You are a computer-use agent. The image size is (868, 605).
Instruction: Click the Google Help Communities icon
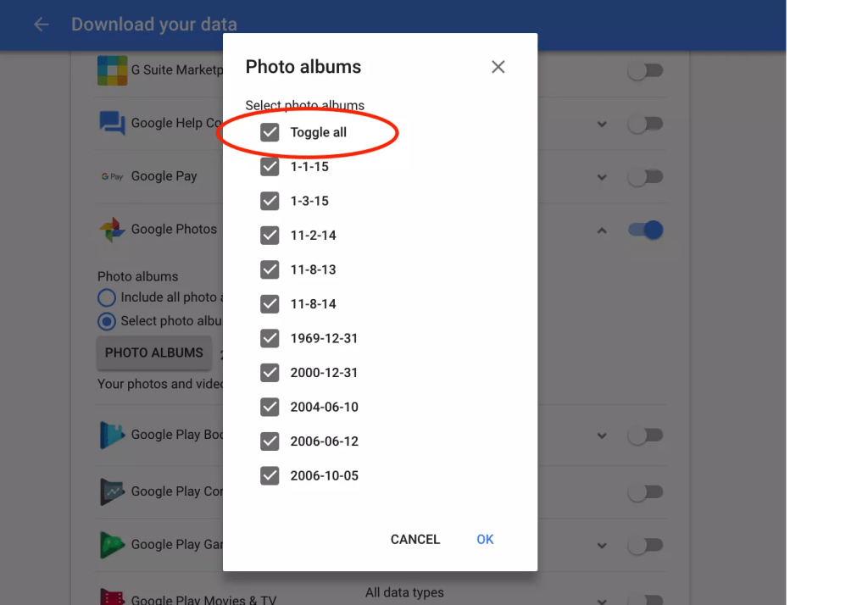click(112, 123)
